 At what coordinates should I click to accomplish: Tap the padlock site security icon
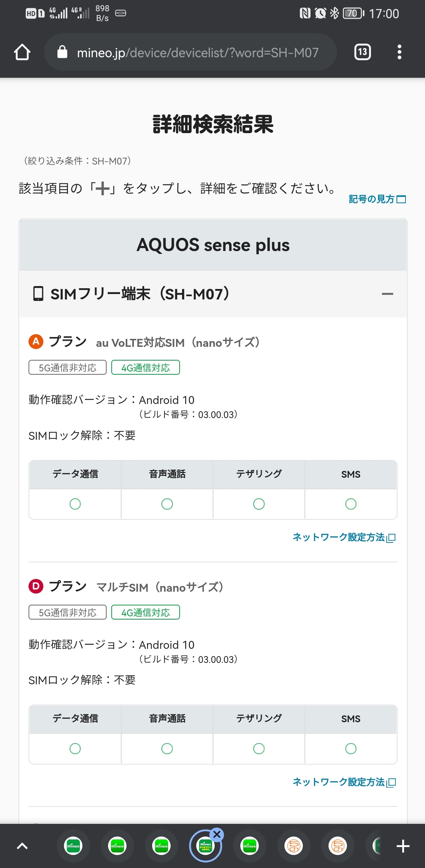[x=62, y=52]
